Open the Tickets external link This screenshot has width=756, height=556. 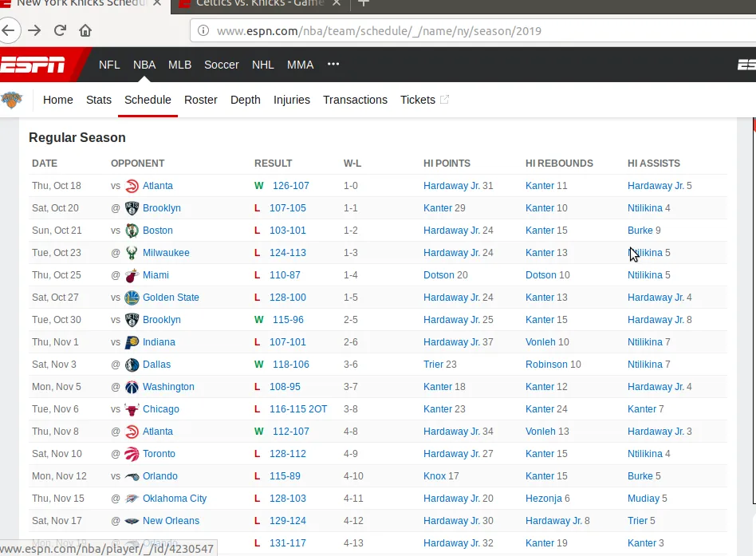click(x=424, y=100)
